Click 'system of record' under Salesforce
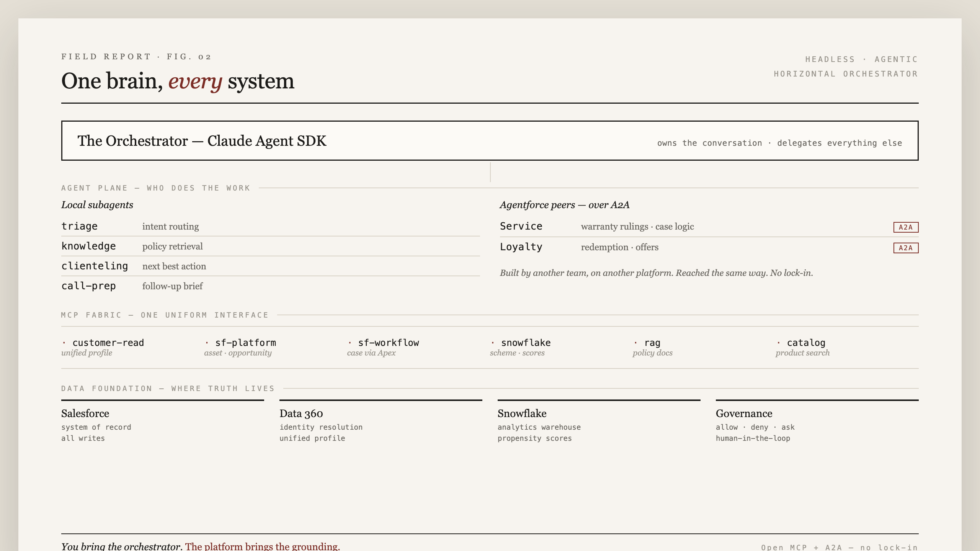The height and width of the screenshot is (551, 980). click(x=96, y=427)
